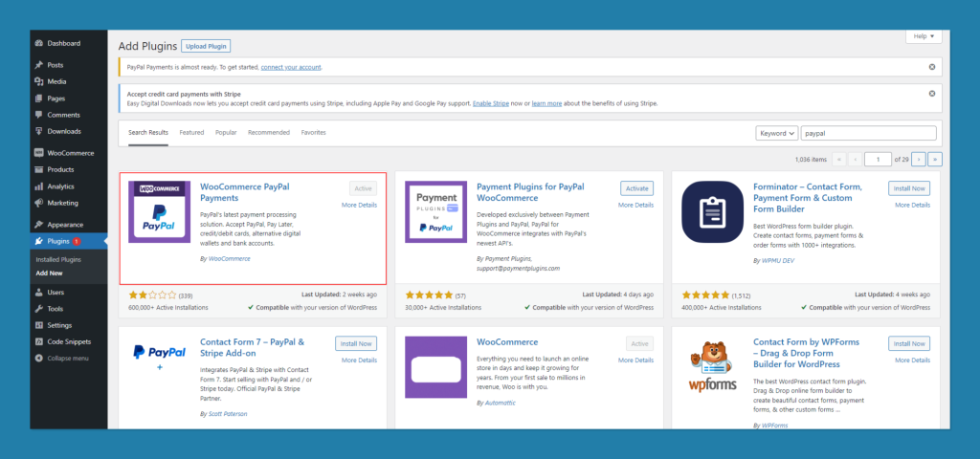
Task: Dismiss the PayPal Payments notice
Action: click(932, 67)
